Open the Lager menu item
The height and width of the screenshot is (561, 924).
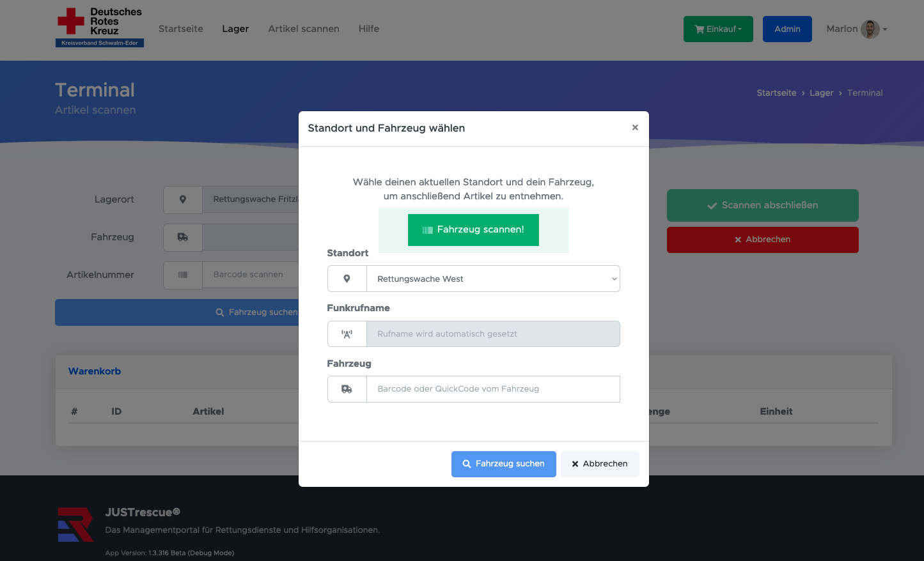(235, 29)
